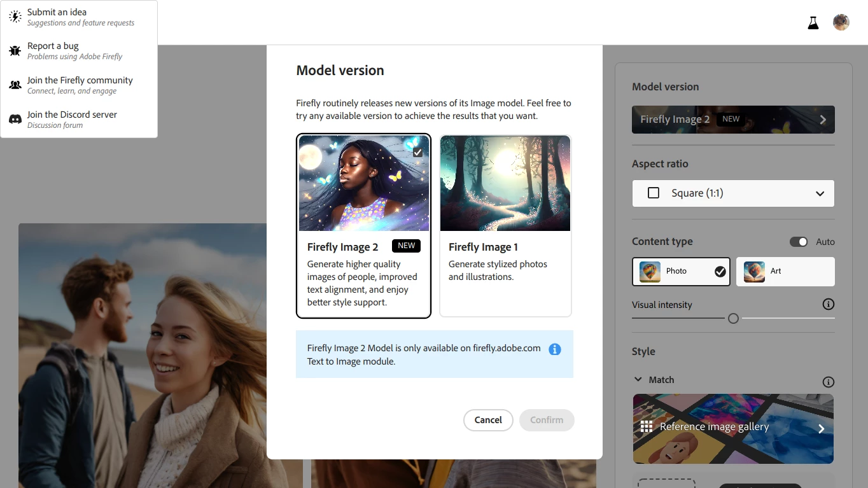The image size is (868, 488).
Task: Click the bug icon beside Report a bug
Action: pos(15,51)
